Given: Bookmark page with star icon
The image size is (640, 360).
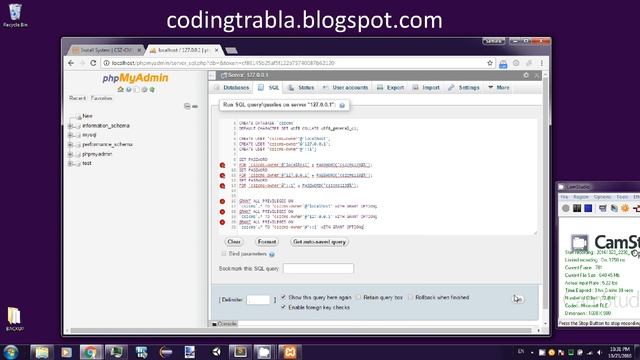Looking at the screenshot, I should tap(490, 63).
